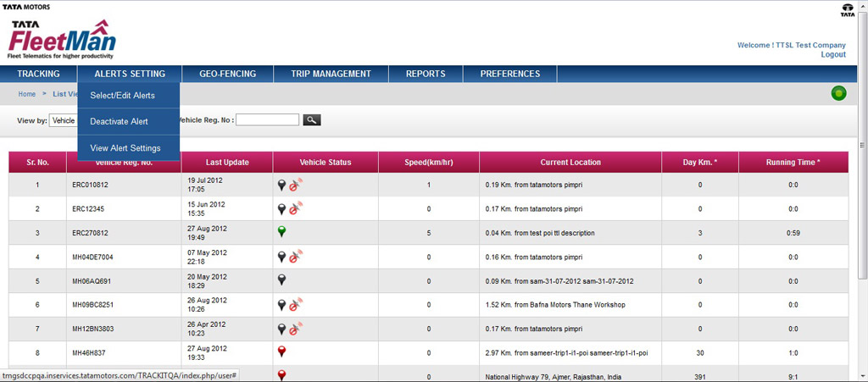Click vehicle number MH12BN3803
The width and height of the screenshot is (868, 382).
click(x=94, y=329)
